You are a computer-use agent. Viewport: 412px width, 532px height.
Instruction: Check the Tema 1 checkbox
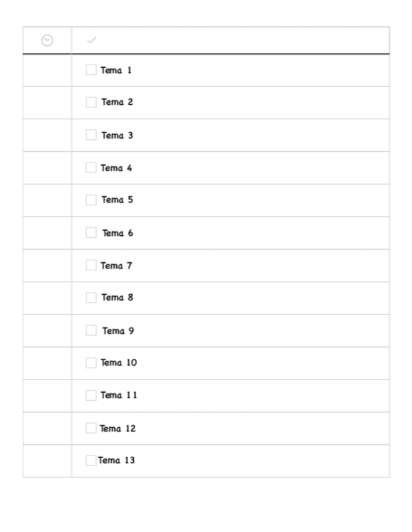91,70
